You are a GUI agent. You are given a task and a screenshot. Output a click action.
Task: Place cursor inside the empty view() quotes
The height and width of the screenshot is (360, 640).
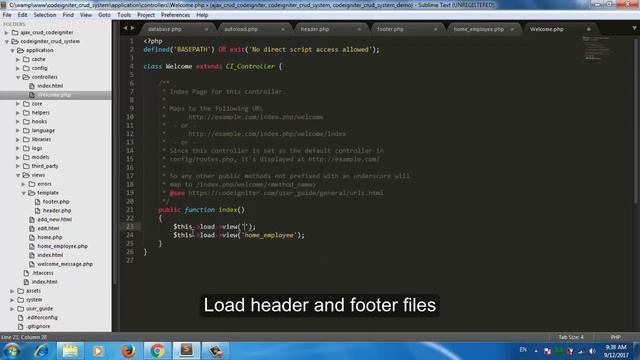pyautogui.click(x=245, y=227)
